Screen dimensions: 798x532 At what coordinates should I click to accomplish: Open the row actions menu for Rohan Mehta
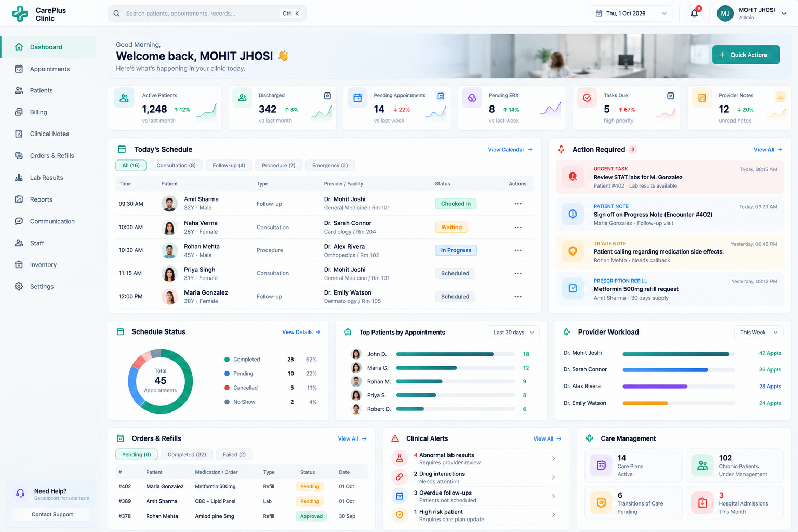[518, 250]
